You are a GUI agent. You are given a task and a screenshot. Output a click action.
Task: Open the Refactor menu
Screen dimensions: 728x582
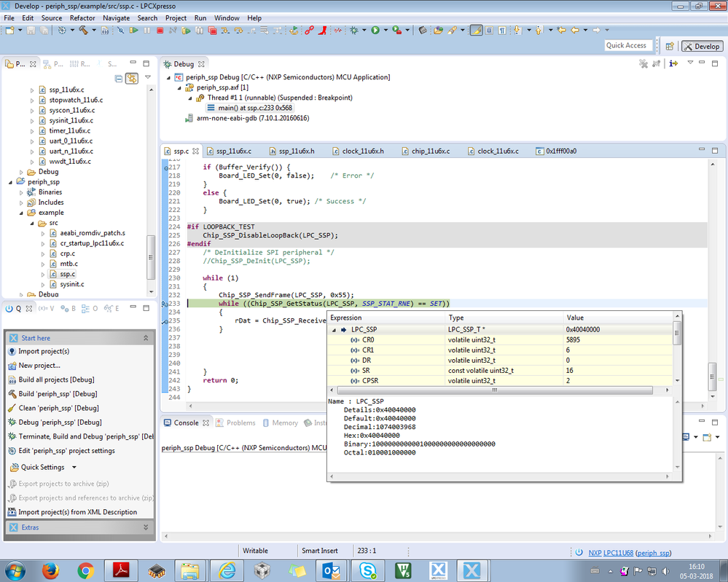pyautogui.click(x=82, y=17)
